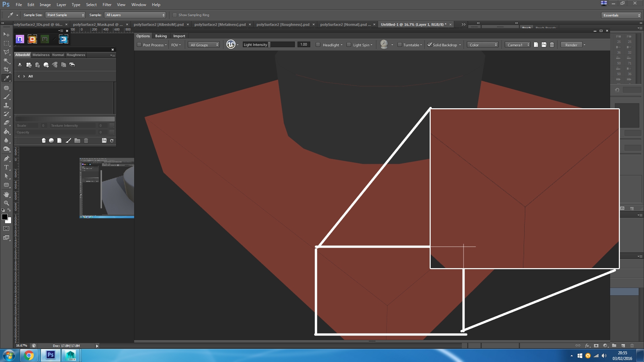This screenshot has height=362, width=644.
Task: Open the Layer menu
Action: click(x=61, y=5)
